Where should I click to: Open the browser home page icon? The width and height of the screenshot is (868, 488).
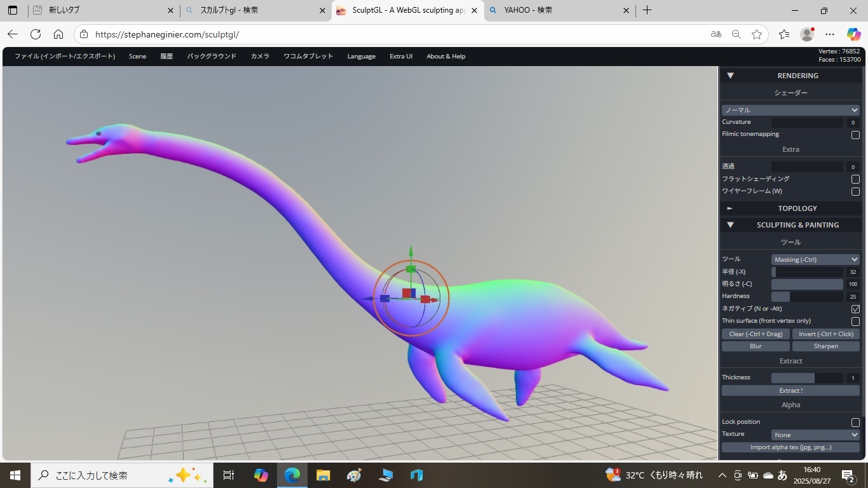click(x=58, y=34)
